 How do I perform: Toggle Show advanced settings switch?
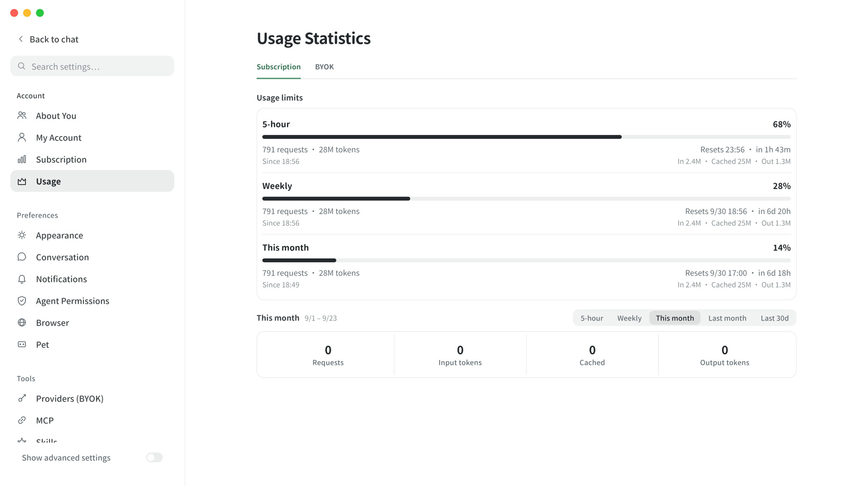point(154,457)
